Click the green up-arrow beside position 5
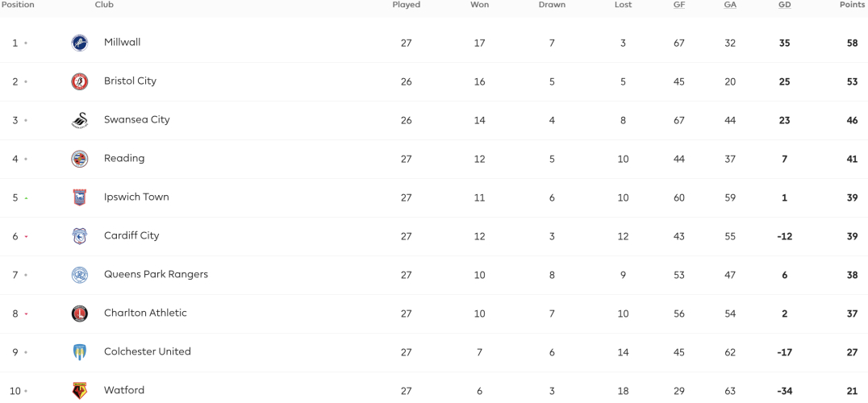The height and width of the screenshot is (403, 868). pyautogui.click(x=26, y=198)
